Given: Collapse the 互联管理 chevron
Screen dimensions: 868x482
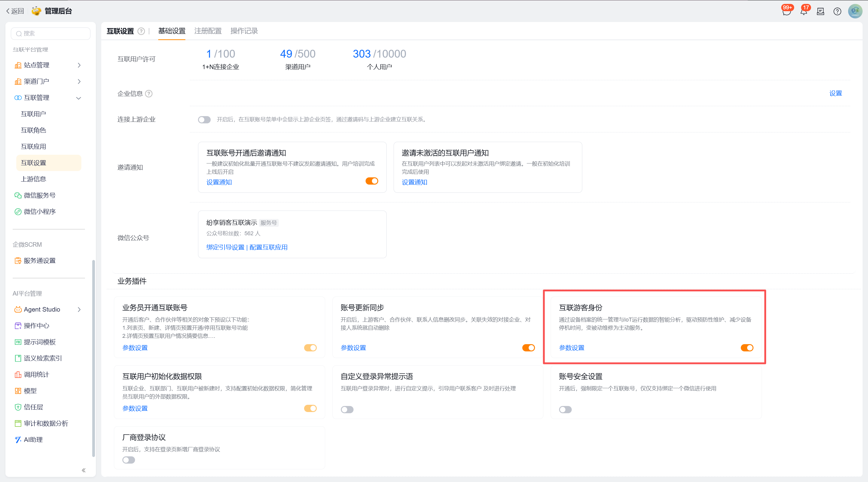Looking at the screenshot, I should [x=79, y=98].
